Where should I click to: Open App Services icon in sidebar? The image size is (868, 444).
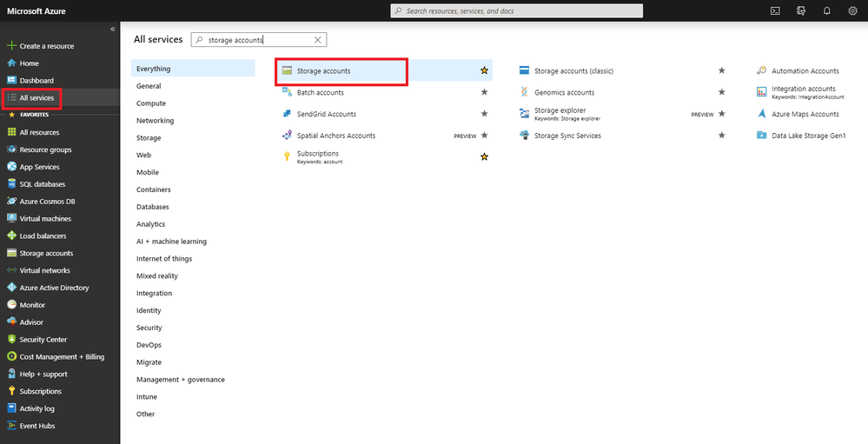coord(11,167)
